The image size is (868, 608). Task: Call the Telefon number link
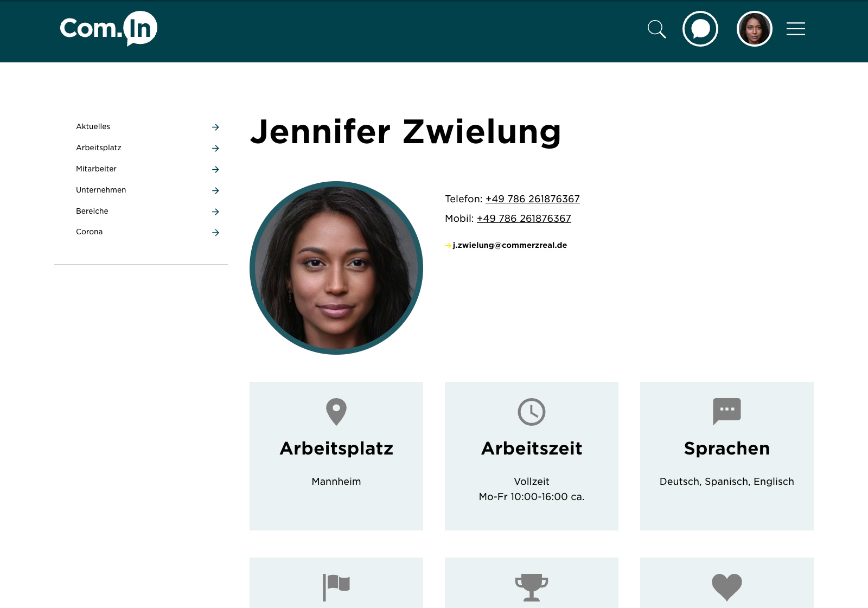click(533, 199)
